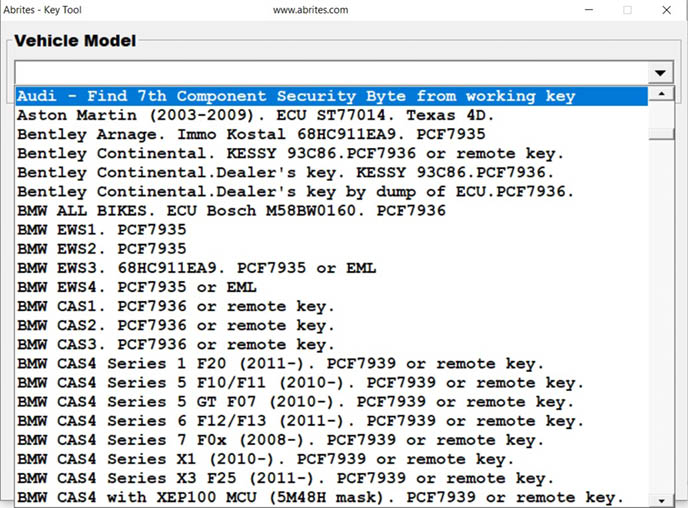688x508 pixels.
Task: Pick BMW EWS1 PCF7935 from list
Action: (x=100, y=229)
